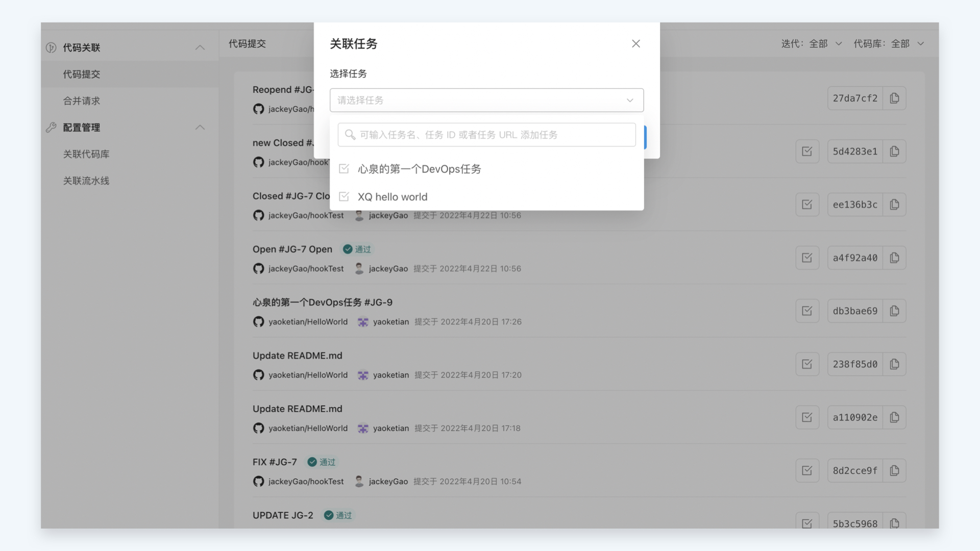
Task: Click link-task icon beside 5d4283e1
Action: [x=807, y=152]
